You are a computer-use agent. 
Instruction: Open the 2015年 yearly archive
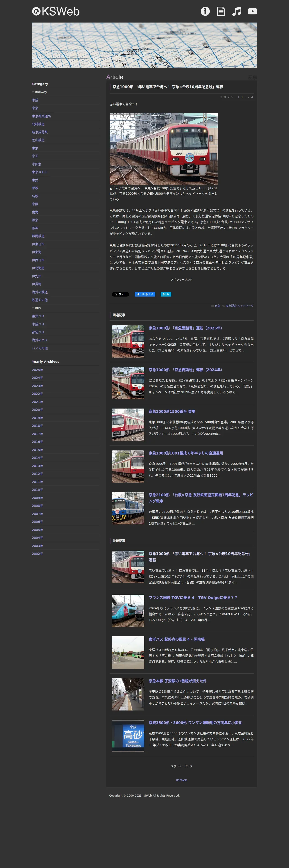[37, 450]
